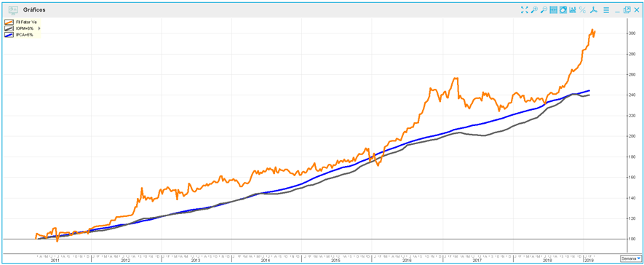Click the Gráficos panel title
The width and height of the screenshot is (644, 265).
(x=34, y=10)
